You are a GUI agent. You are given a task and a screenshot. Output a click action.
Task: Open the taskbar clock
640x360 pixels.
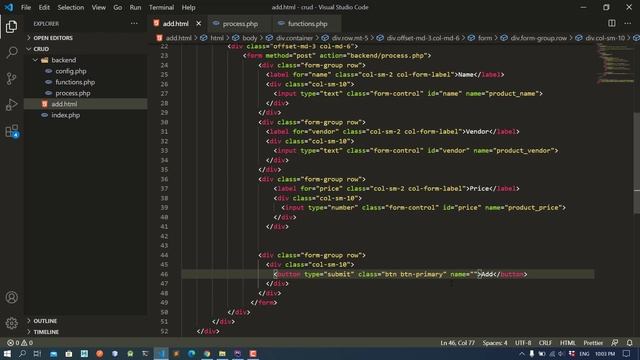click(x=604, y=353)
